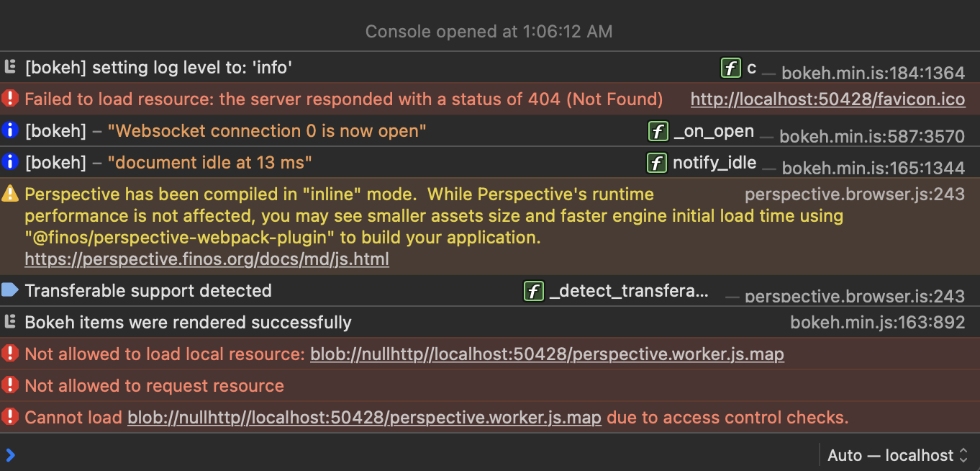
Task: Click the f badge labeled c on the log level row
Action: pyautogui.click(x=730, y=67)
